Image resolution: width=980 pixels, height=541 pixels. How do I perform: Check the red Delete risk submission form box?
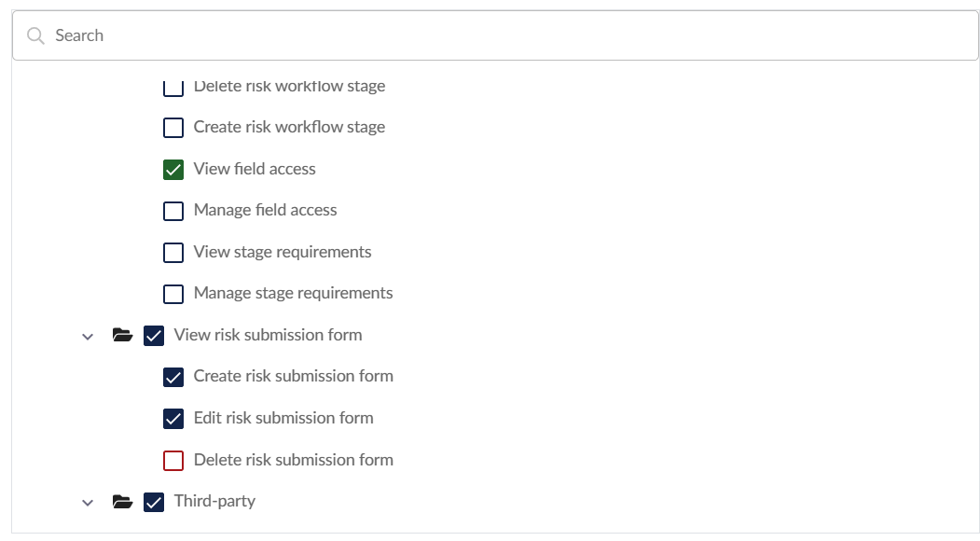pos(173,460)
